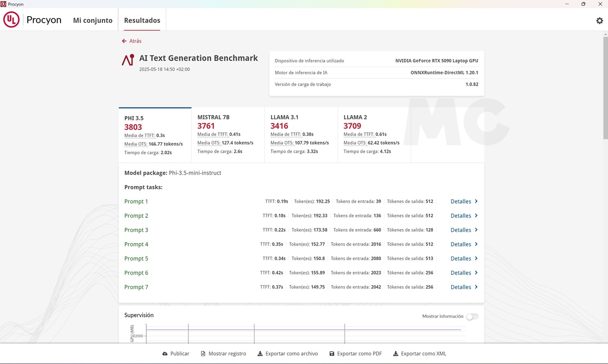The image size is (608, 364).
Task: Expand Detalles for Prompt 1
Action: [464, 201]
